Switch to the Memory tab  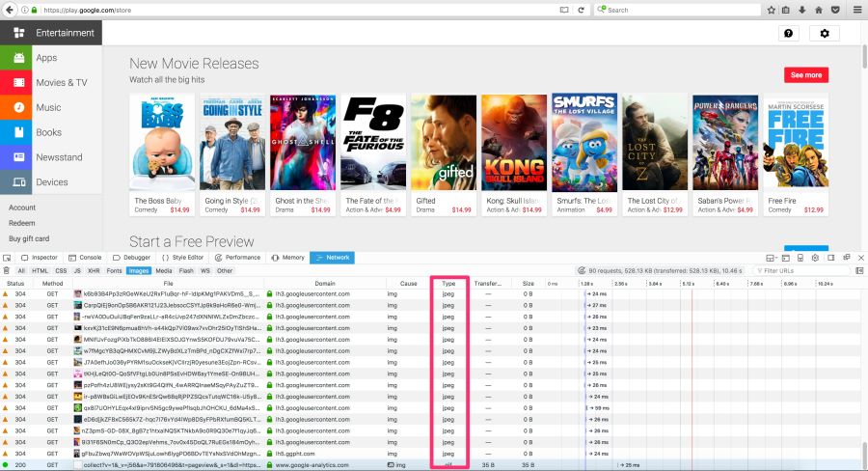[x=288, y=258]
